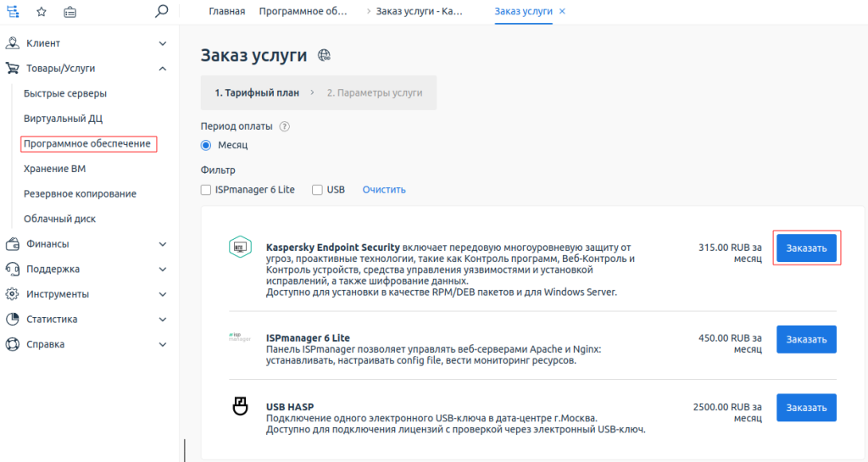Click the ISPmanager 6 Lite product title
868x462 pixels.
click(x=308, y=338)
